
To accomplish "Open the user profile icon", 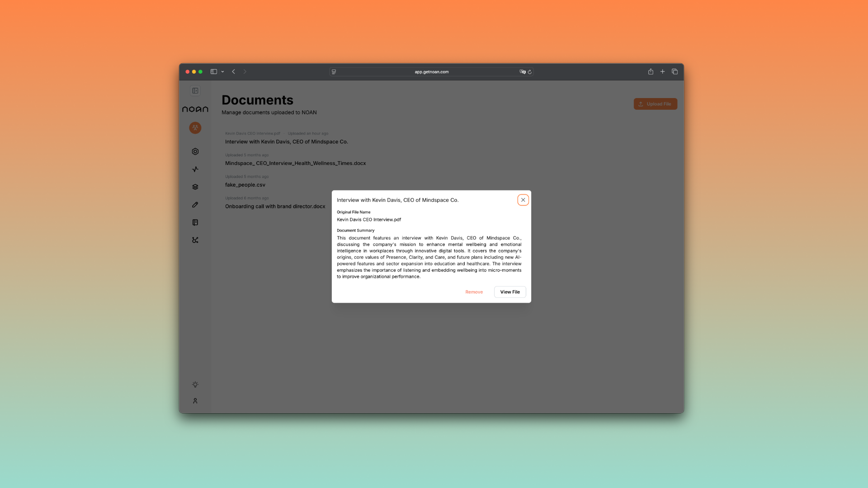I will tap(195, 401).
